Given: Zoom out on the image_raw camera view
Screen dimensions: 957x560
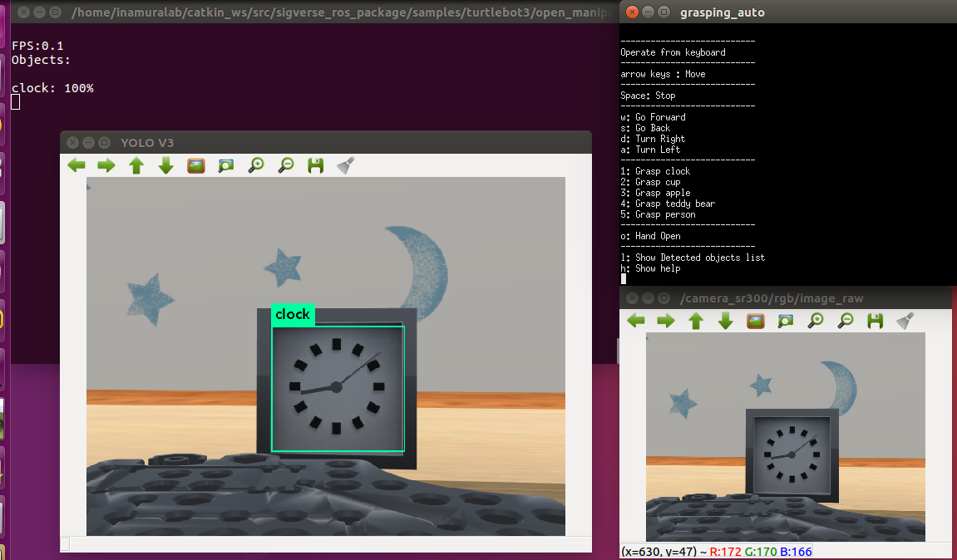Looking at the screenshot, I should (x=846, y=321).
